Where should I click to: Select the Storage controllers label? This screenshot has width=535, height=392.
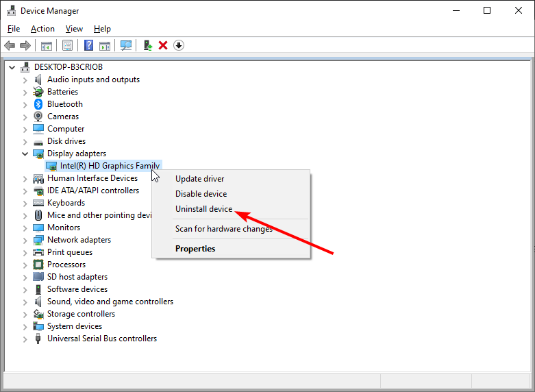[x=82, y=314]
